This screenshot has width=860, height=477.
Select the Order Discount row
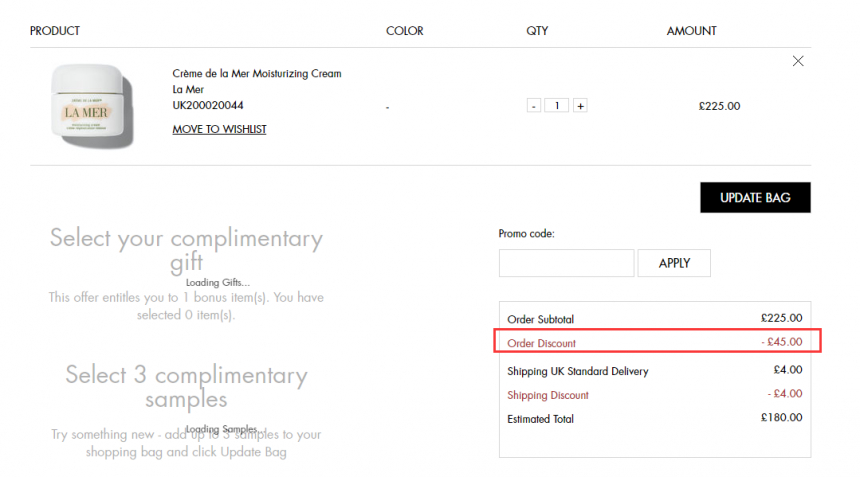[x=657, y=341]
